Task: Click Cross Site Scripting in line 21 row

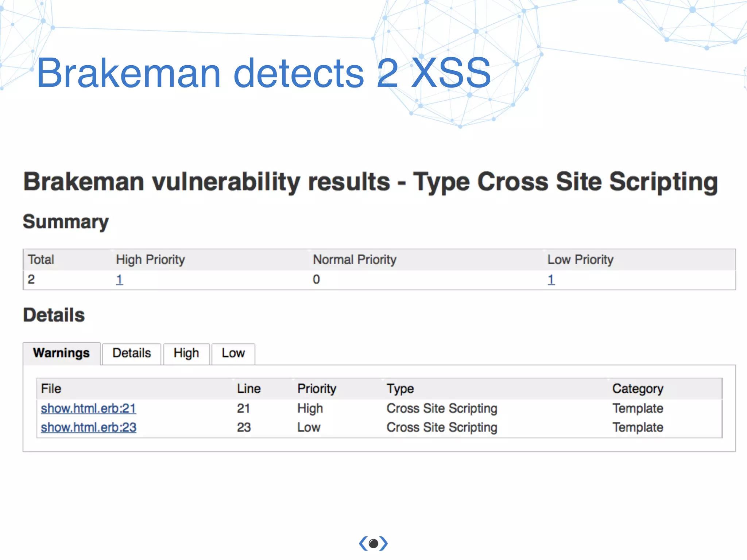Action: [x=442, y=409]
